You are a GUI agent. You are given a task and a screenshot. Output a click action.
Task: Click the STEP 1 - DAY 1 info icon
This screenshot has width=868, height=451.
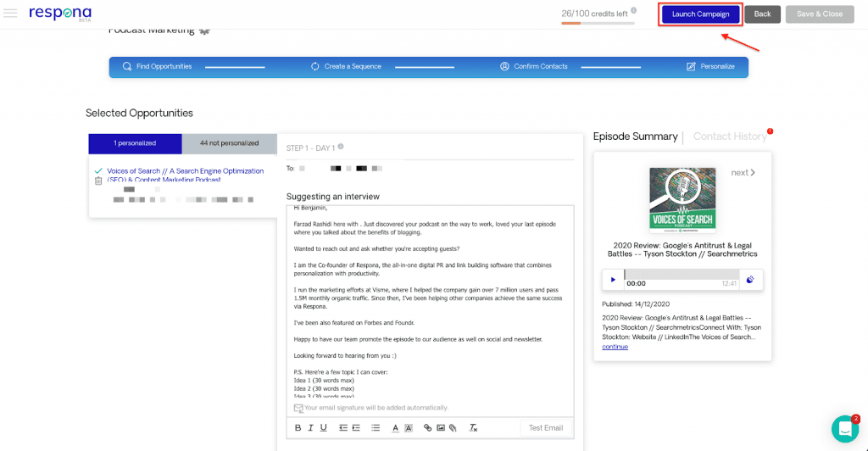(341, 147)
